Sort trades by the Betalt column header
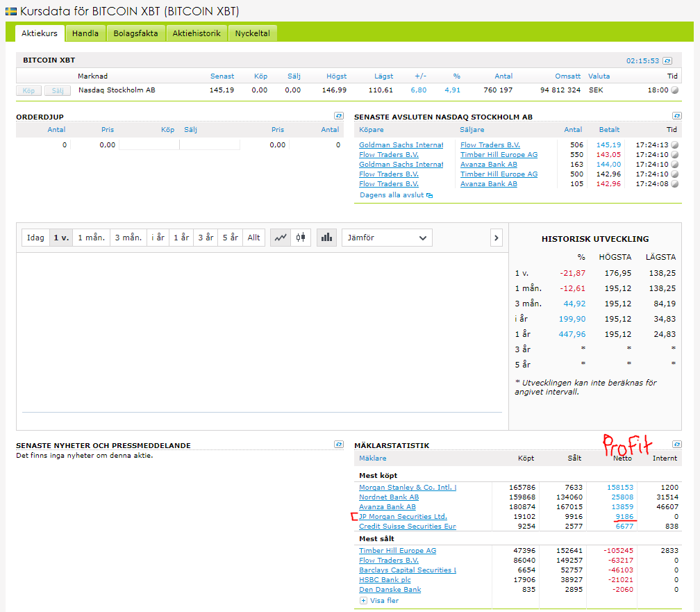Image resolution: width=700 pixels, height=612 pixels. coord(608,130)
